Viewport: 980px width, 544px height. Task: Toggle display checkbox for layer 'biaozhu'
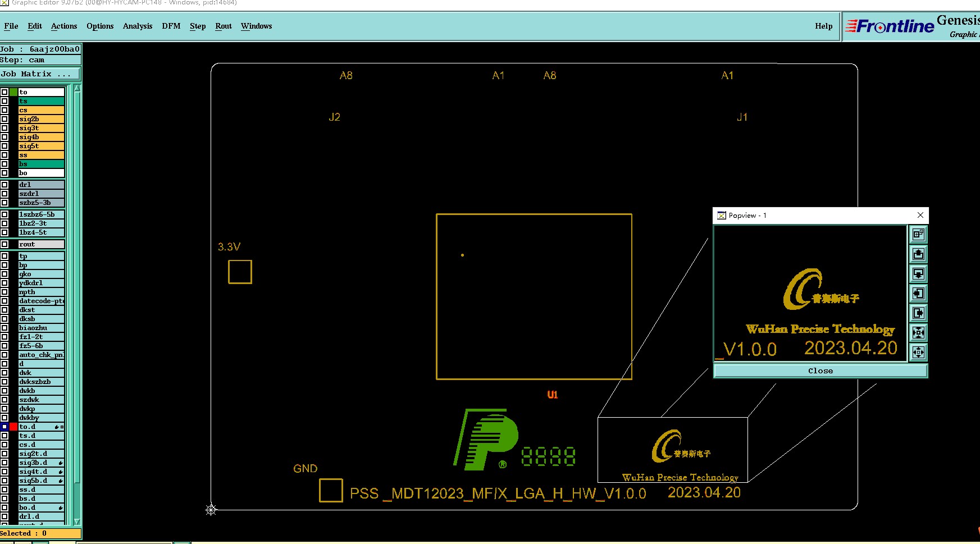4,328
